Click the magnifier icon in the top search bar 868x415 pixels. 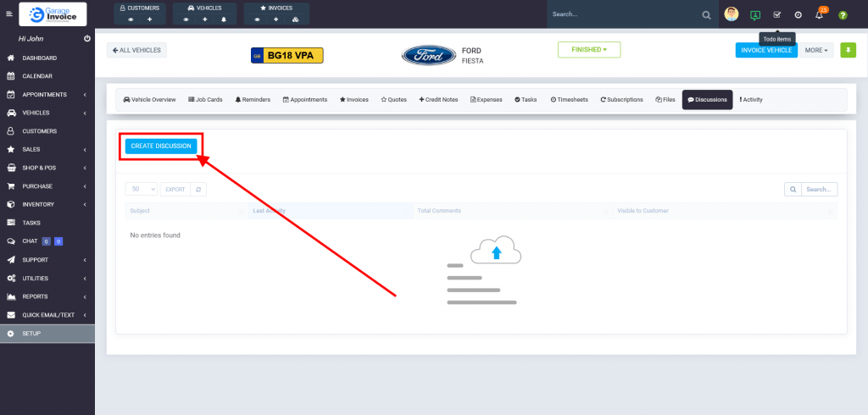tap(706, 15)
